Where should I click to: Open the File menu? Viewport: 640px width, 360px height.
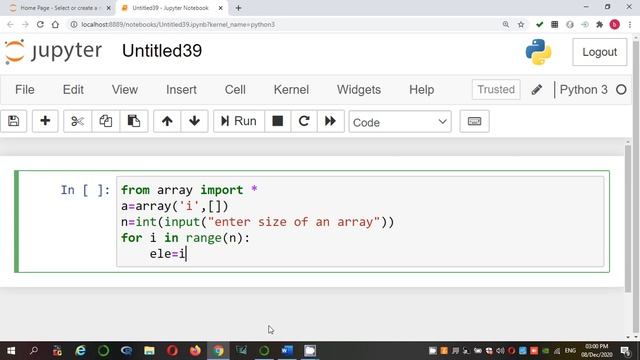click(x=24, y=89)
